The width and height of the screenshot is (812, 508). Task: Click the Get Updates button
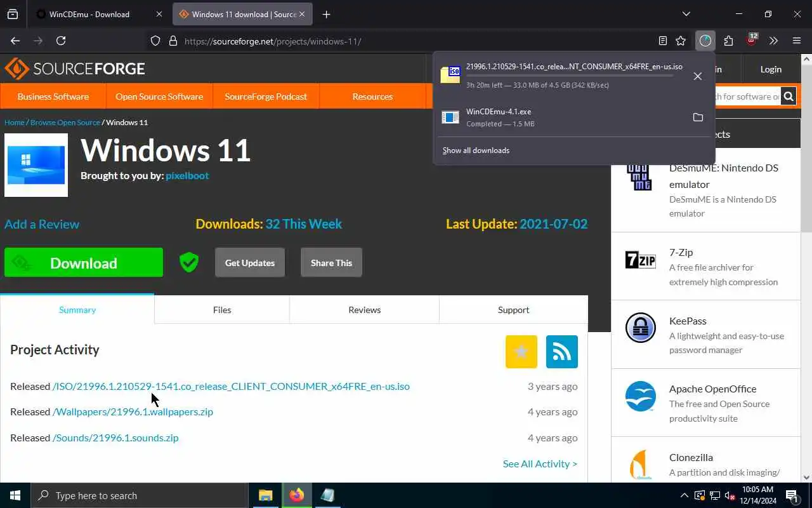pyautogui.click(x=250, y=262)
